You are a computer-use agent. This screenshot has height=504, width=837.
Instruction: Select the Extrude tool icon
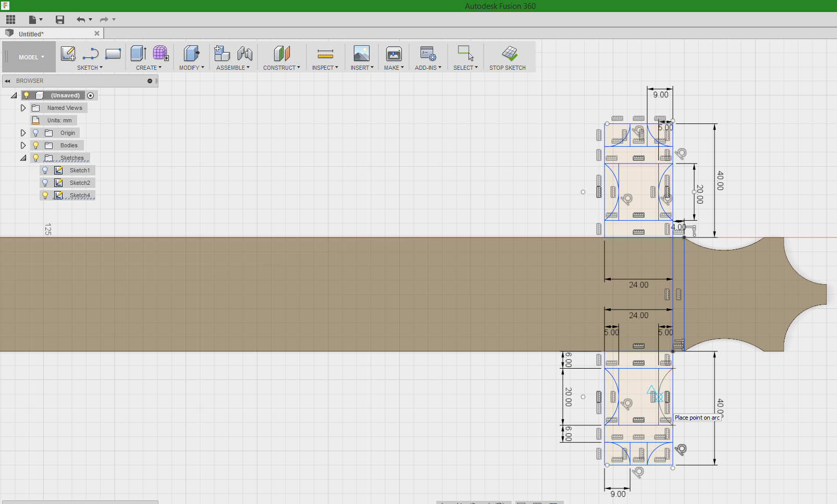click(138, 53)
